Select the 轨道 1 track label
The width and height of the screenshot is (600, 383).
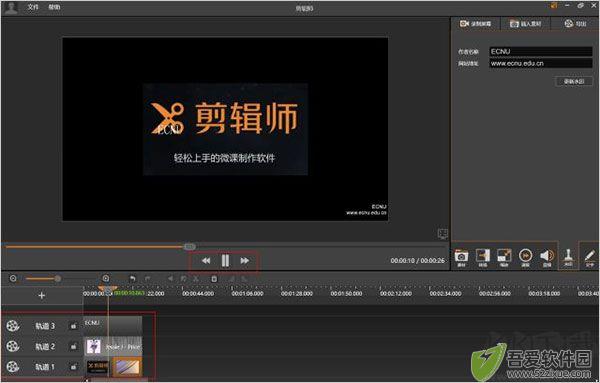coord(45,367)
